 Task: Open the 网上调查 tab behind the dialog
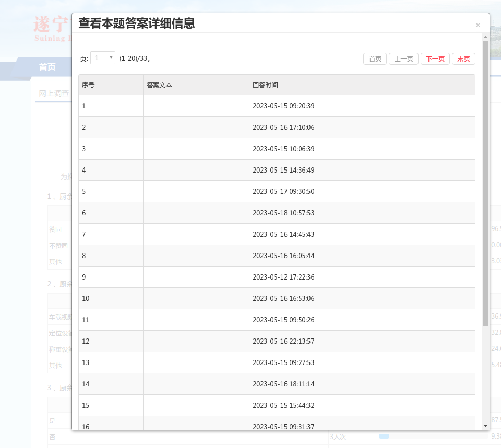click(x=54, y=93)
